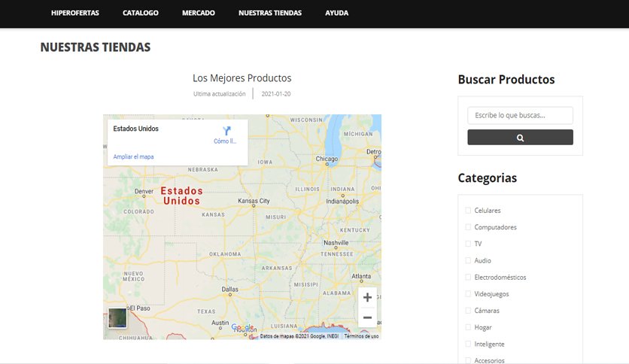Check the Celulares category
Viewport: 629px width, 364px height.
point(468,211)
